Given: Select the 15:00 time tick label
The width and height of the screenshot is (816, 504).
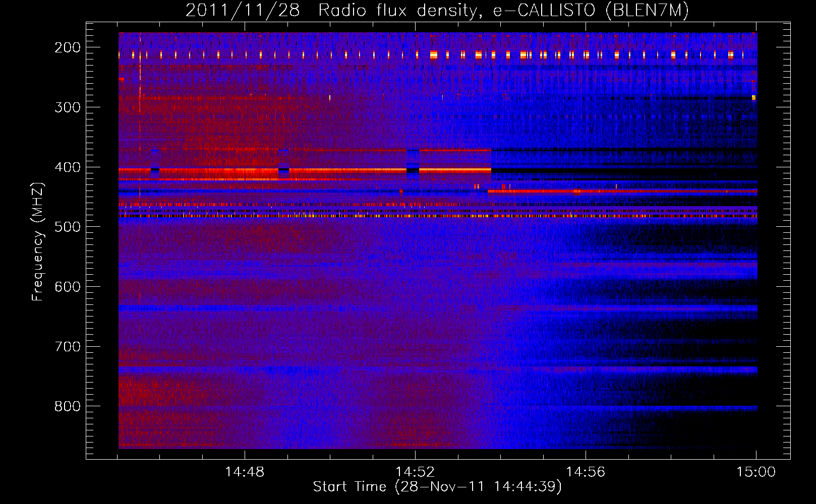Looking at the screenshot, I should [756, 472].
